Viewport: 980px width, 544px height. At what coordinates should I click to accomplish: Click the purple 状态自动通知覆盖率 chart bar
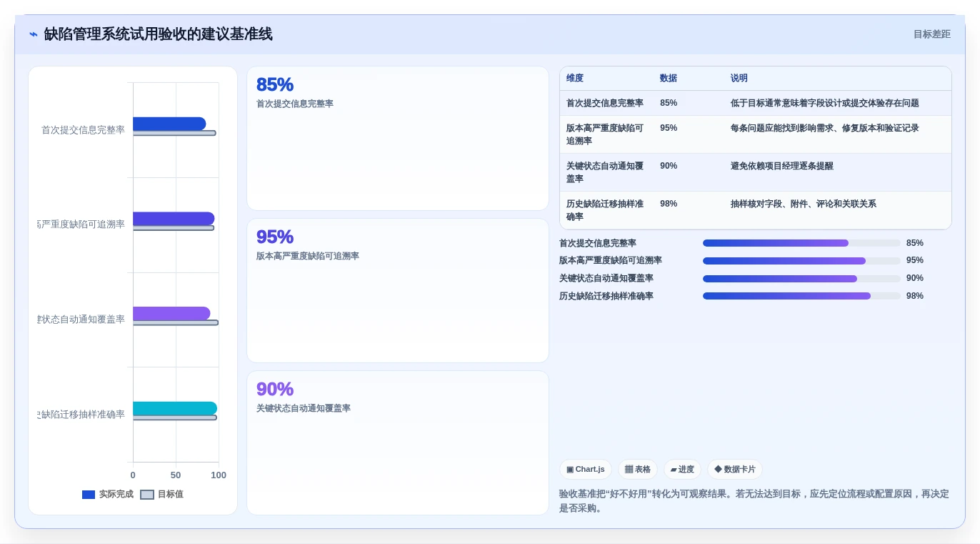click(x=171, y=313)
